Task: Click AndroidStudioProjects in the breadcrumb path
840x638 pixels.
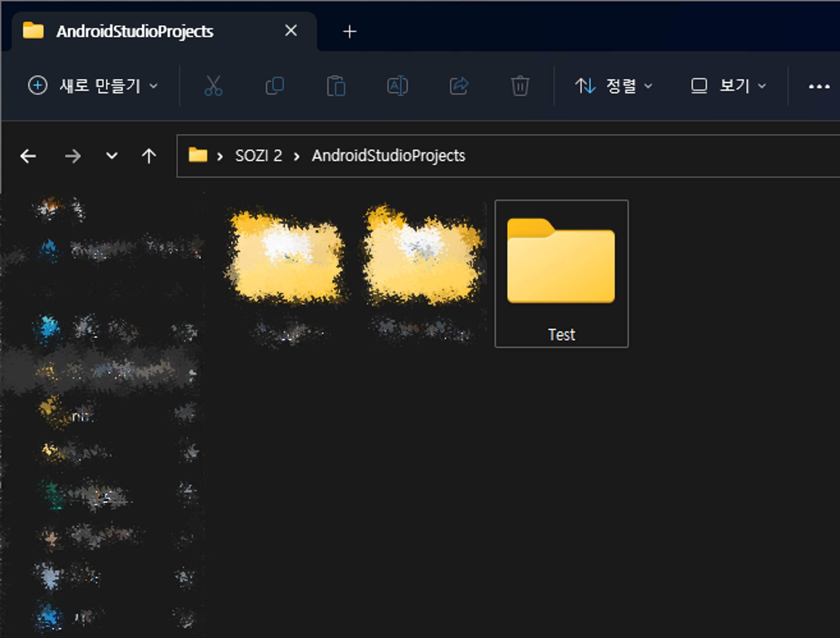Action: pyautogui.click(x=388, y=156)
